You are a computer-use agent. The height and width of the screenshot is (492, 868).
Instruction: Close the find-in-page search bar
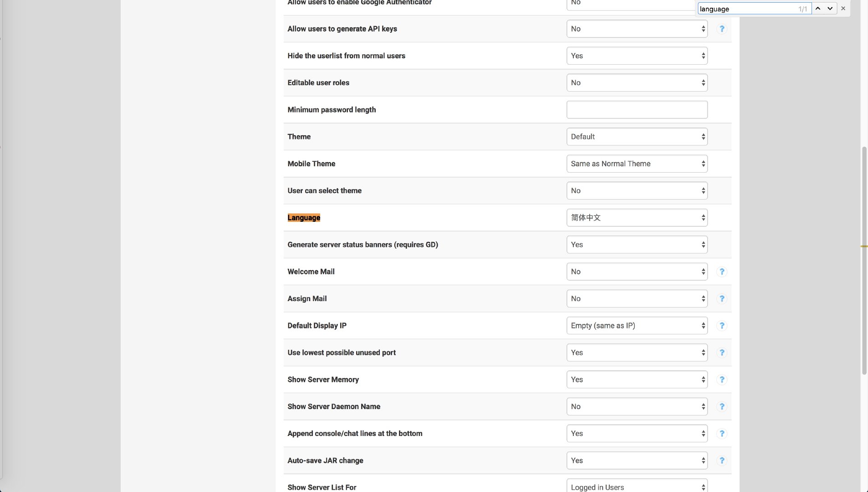[843, 9]
